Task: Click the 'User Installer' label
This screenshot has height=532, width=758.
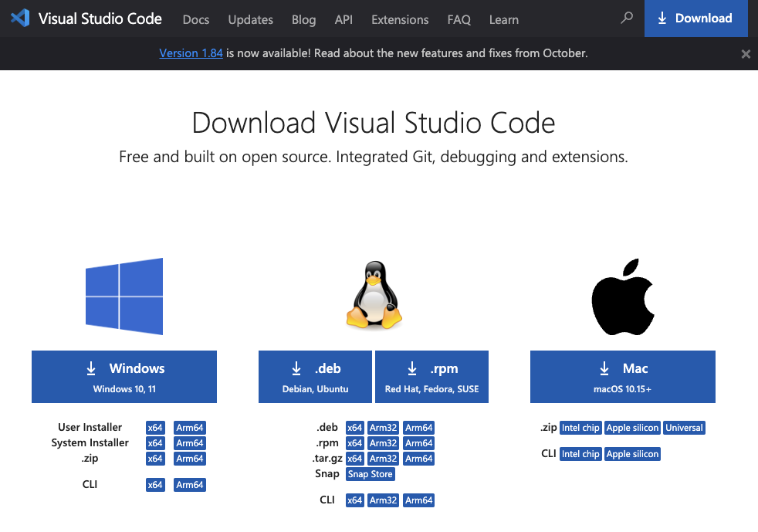Action: (90, 427)
